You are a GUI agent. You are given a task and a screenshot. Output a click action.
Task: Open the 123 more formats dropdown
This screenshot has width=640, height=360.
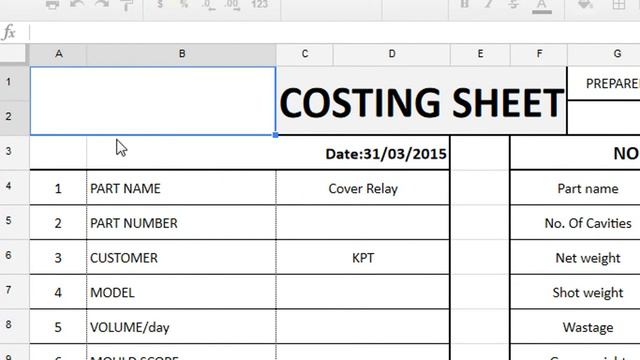click(260, 4)
